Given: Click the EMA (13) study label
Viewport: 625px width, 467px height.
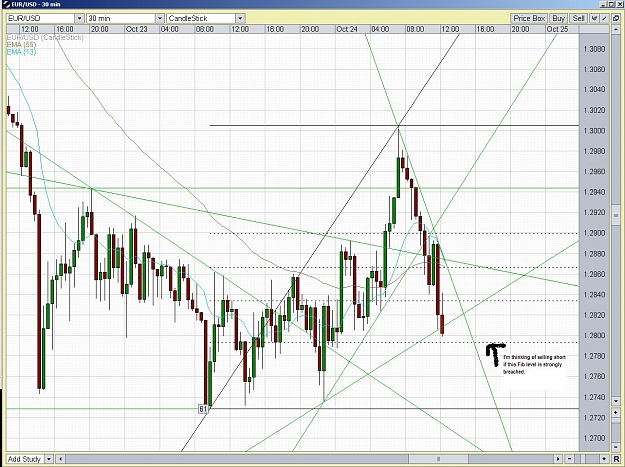Looking at the screenshot, I should click(22, 52).
